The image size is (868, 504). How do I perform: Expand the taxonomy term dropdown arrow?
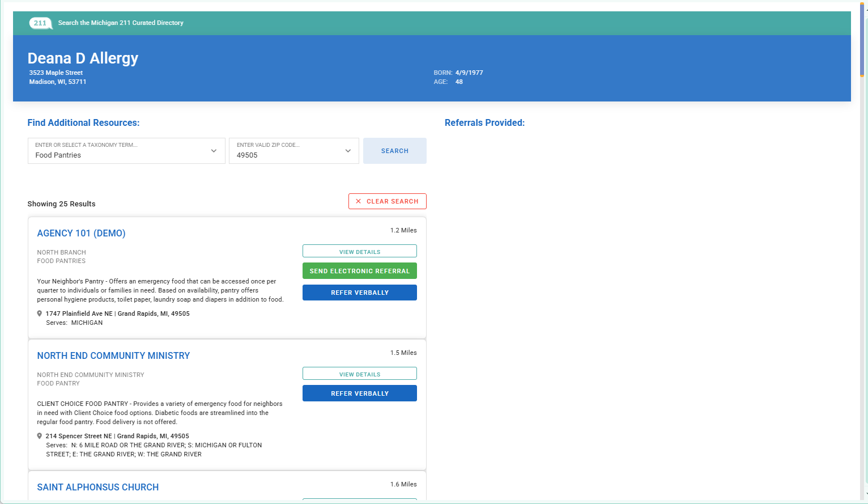coord(214,151)
